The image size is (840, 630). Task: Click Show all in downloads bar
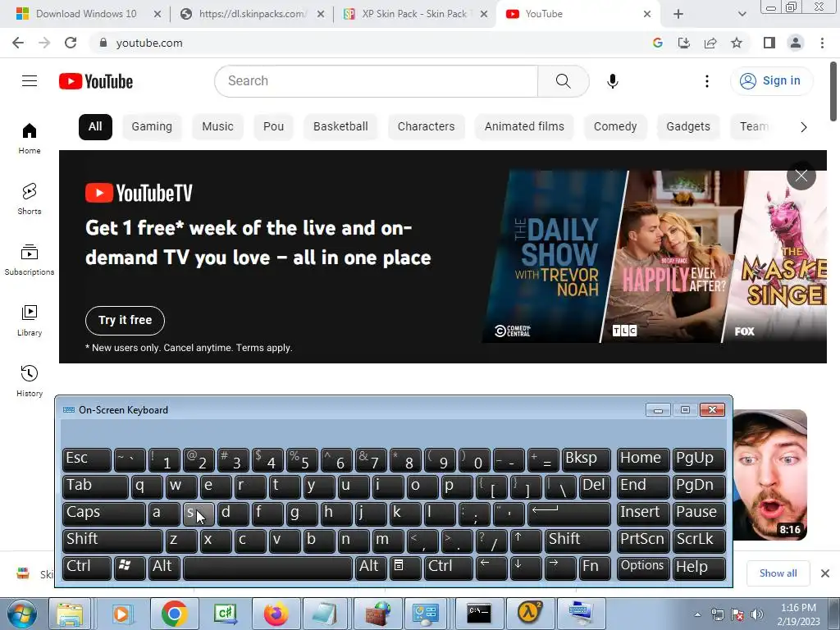(x=778, y=573)
